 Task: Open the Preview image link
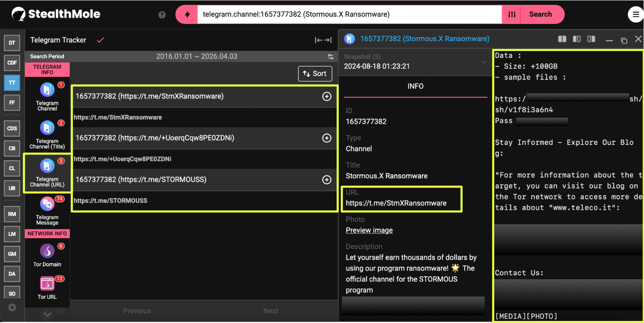369,230
